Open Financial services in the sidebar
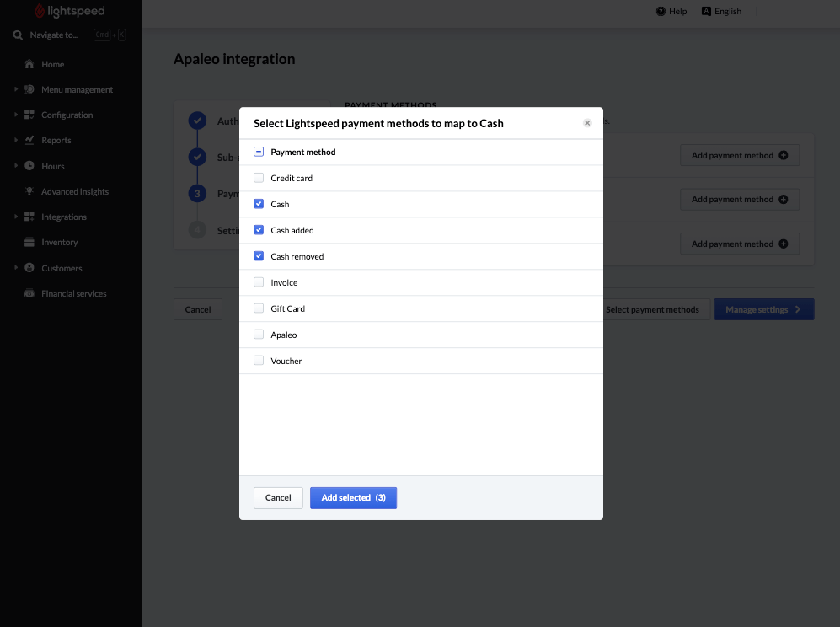The image size is (840, 627). (x=74, y=293)
